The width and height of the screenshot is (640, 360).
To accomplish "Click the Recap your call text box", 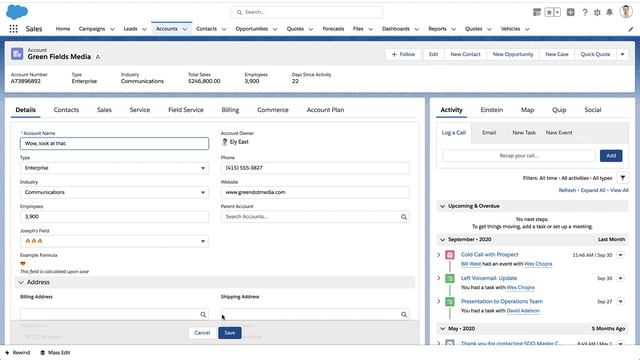I will click(519, 156).
